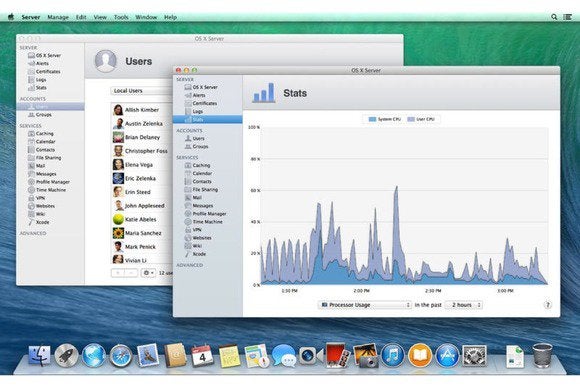Screen dimensions: 580x388
Task: Click Spotlight search magnifier in menu bar
Action: (x=554, y=17)
